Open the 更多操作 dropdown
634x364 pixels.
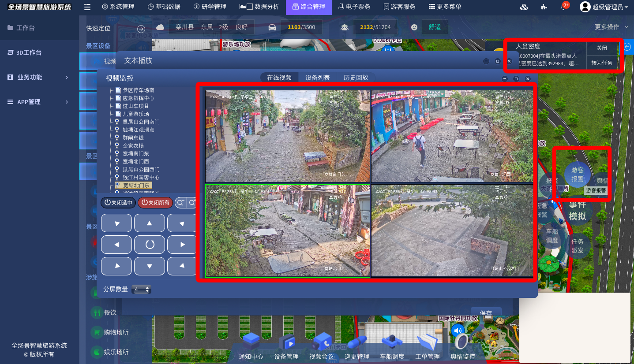coord(611,27)
